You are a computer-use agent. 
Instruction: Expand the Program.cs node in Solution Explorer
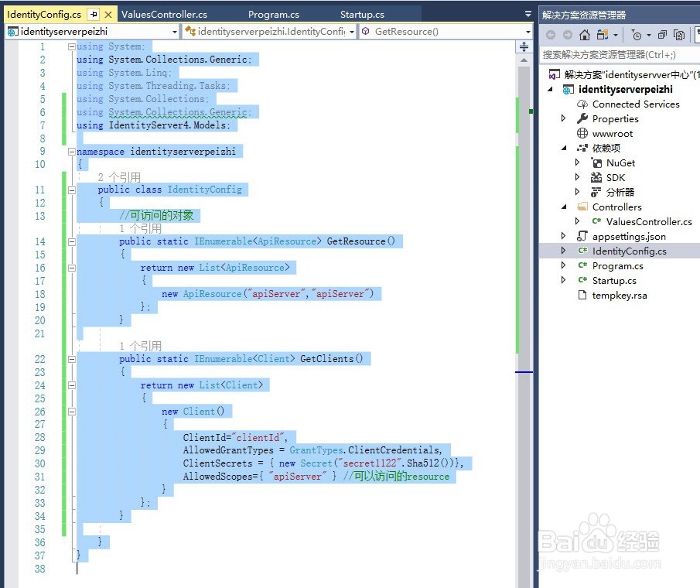coord(564,265)
